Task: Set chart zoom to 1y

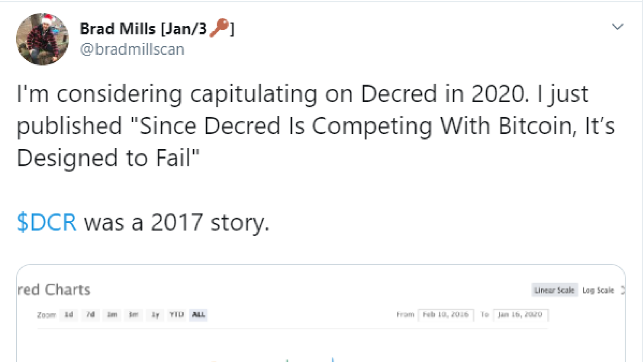Action: click(x=155, y=315)
